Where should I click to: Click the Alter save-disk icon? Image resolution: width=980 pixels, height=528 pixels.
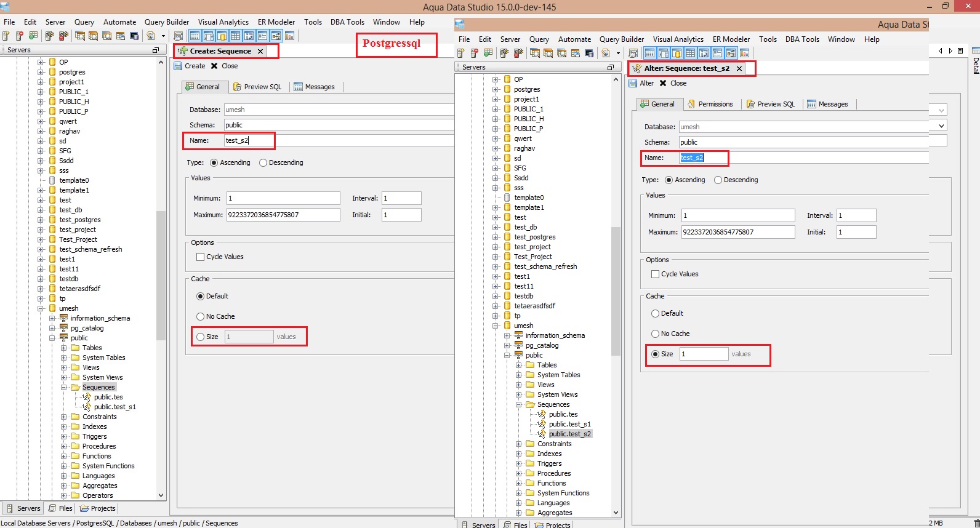coord(633,83)
